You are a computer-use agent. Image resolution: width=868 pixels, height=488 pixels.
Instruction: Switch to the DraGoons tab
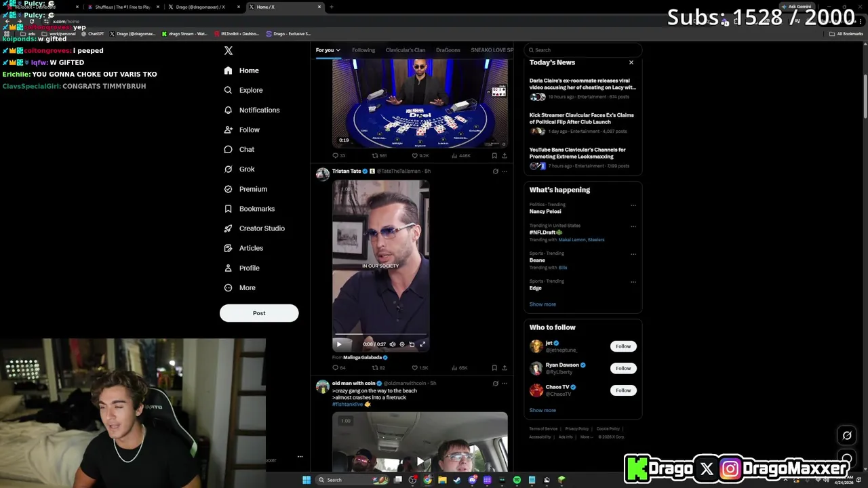pyautogui.click(x=448, y=50)
